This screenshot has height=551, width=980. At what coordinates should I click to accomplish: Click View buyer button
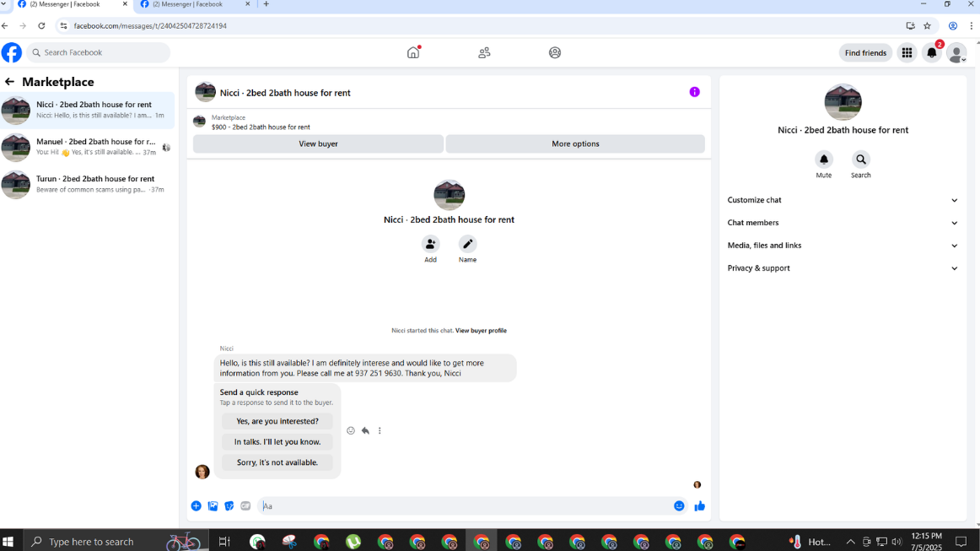[x=318, y=143]
